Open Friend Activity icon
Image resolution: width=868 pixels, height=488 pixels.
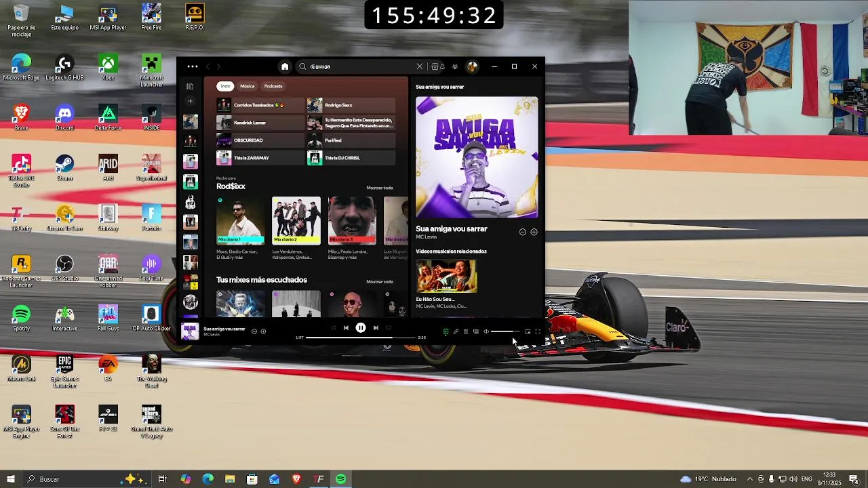point(455,66)
